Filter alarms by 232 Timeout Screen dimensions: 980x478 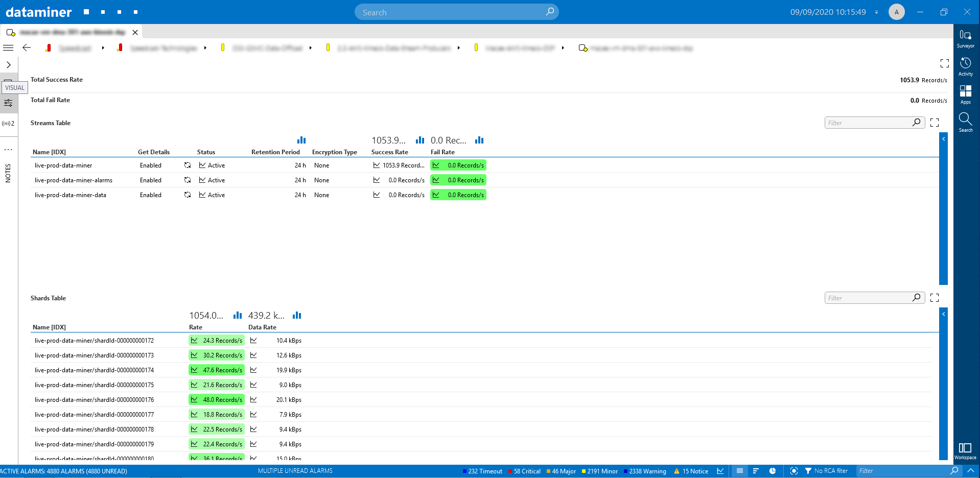pos(482,471)
